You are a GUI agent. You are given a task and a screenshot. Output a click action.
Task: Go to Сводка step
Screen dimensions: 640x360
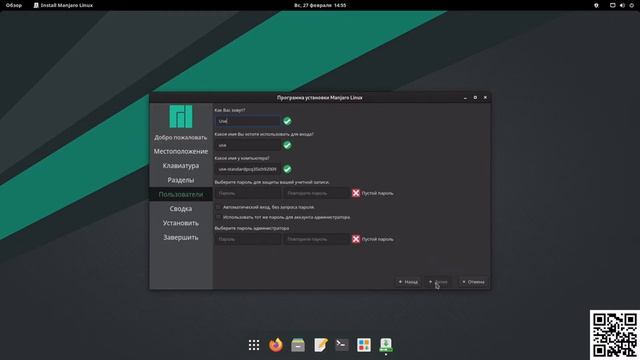pos(181,209)
